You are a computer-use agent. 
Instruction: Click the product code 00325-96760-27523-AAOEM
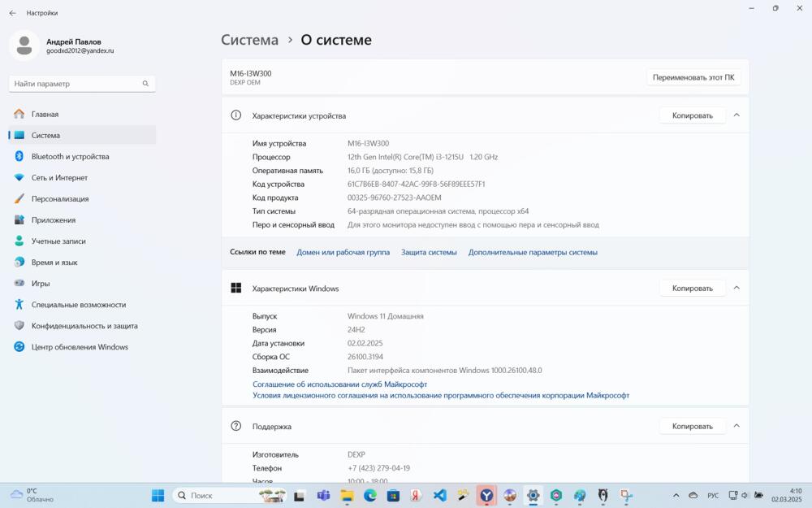coord(394,198)
